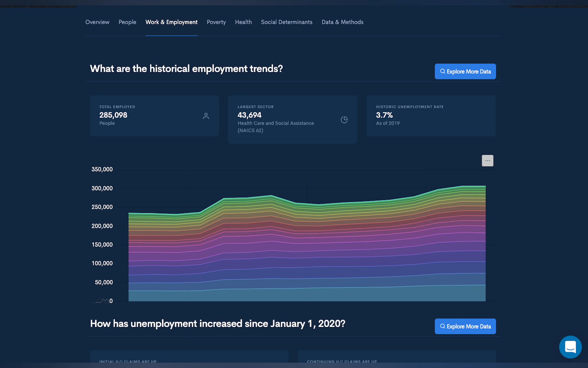Click the Largest Sector 43,694 stat card
The image size is (588, 368).
tap(292, 119)
